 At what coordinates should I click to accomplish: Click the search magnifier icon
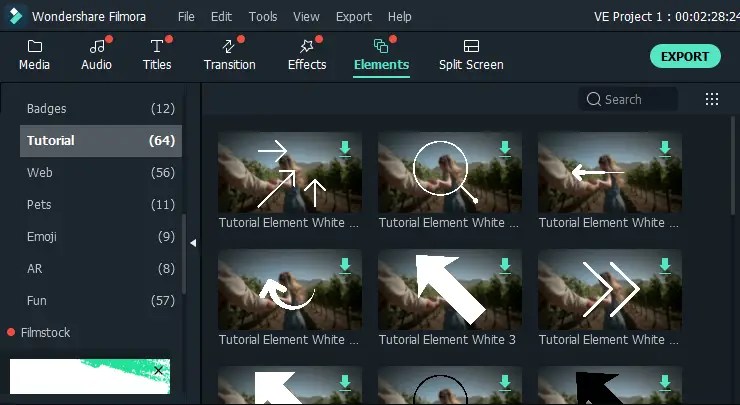[x=594, y=100]
